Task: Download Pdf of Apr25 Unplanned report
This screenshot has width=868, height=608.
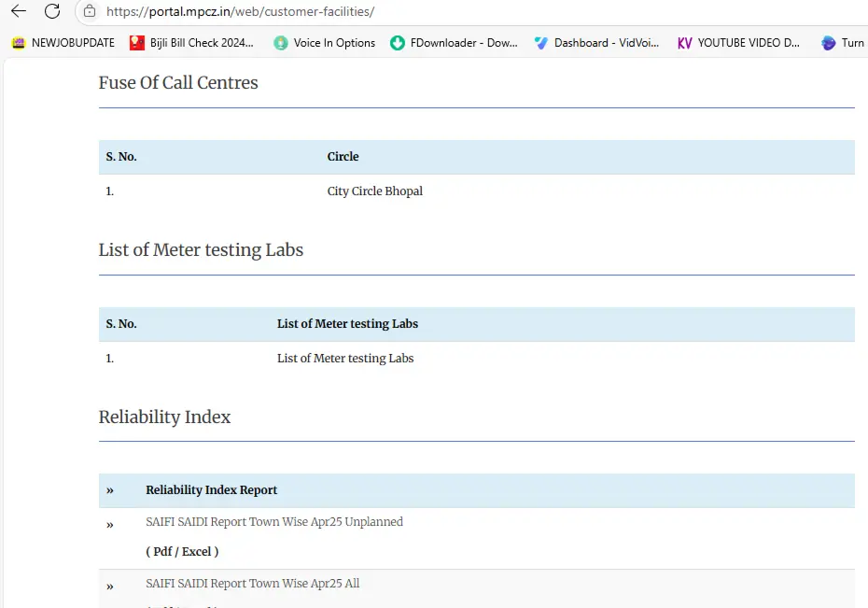Action: (x=162, y=552)
